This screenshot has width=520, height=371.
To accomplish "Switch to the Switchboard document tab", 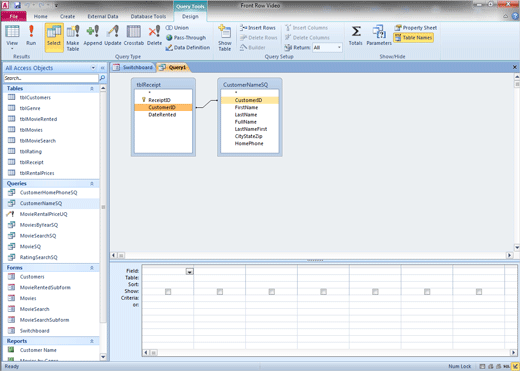I will 133,68.
